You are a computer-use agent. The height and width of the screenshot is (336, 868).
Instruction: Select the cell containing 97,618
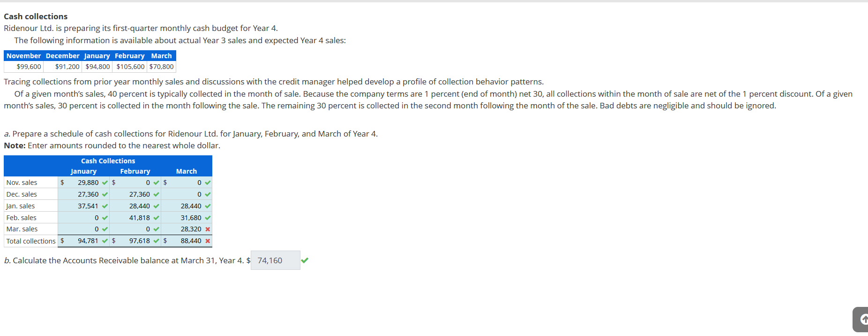pyautogui.click(x=139, y=241)
